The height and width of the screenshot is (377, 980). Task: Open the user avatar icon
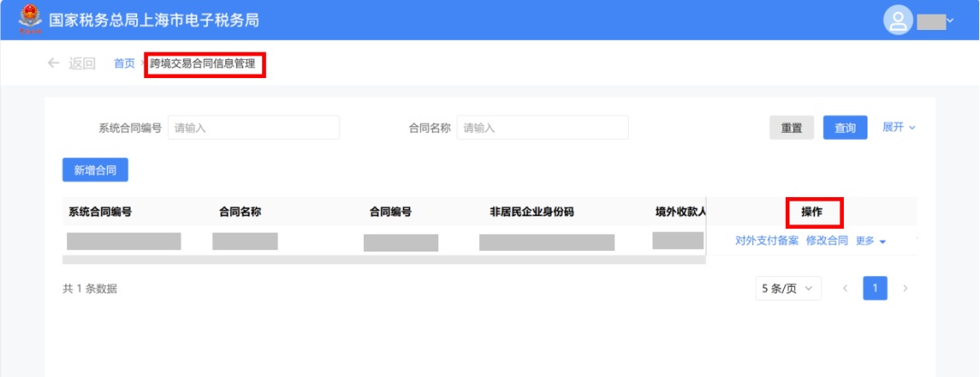click(x=898, y=21)
